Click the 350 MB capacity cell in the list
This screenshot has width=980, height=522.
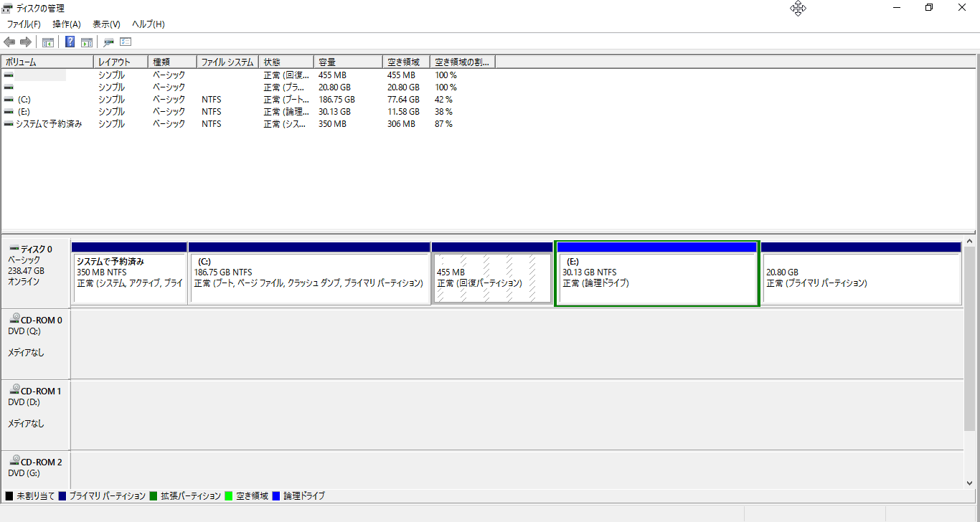(x=332, y=124)
